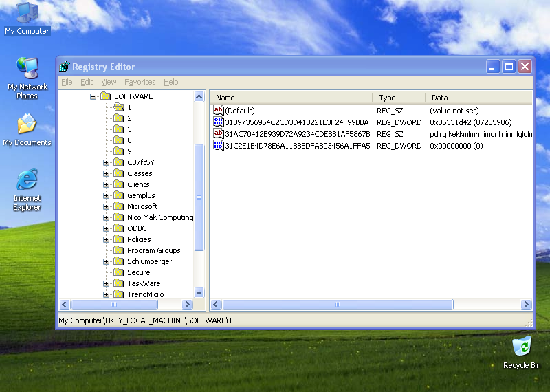Screen dimensions: 550x392
Task: Select the TaskWare key label
Action: [144, 283]
